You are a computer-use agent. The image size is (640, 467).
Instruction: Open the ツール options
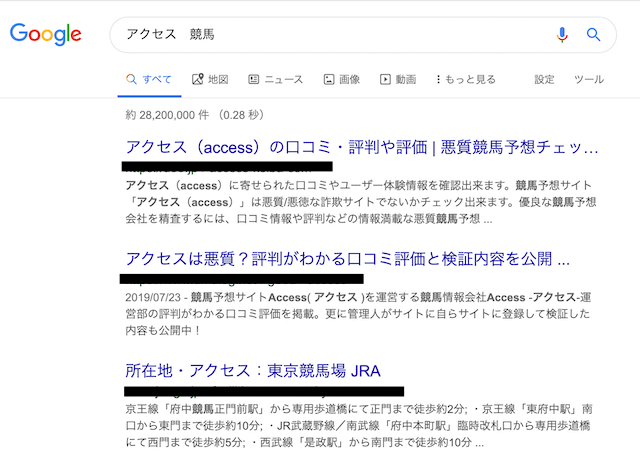point(589,79)
